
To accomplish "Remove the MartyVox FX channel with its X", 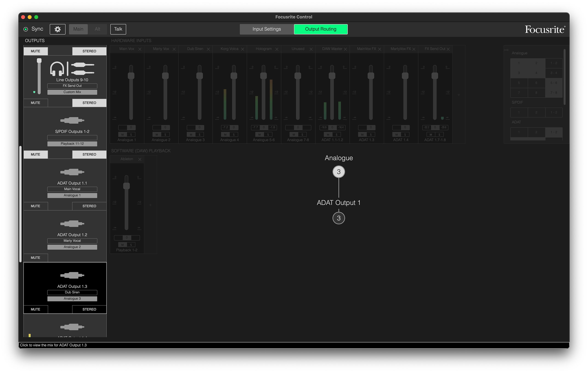I will [x=414, y=49].
